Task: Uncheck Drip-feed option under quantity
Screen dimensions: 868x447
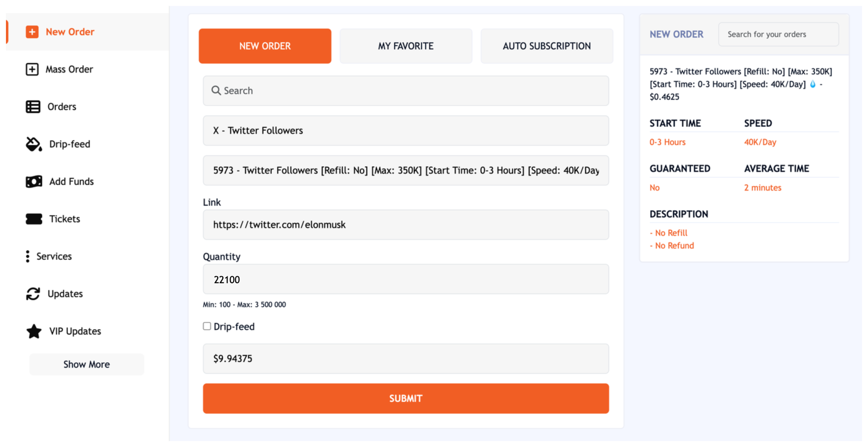Action: pos(207,326)
